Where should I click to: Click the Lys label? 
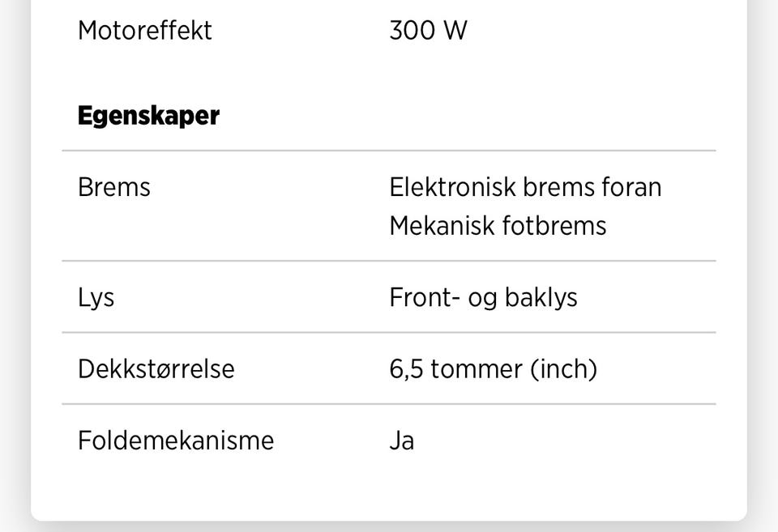pyautogui.click(x=96, y=298)
